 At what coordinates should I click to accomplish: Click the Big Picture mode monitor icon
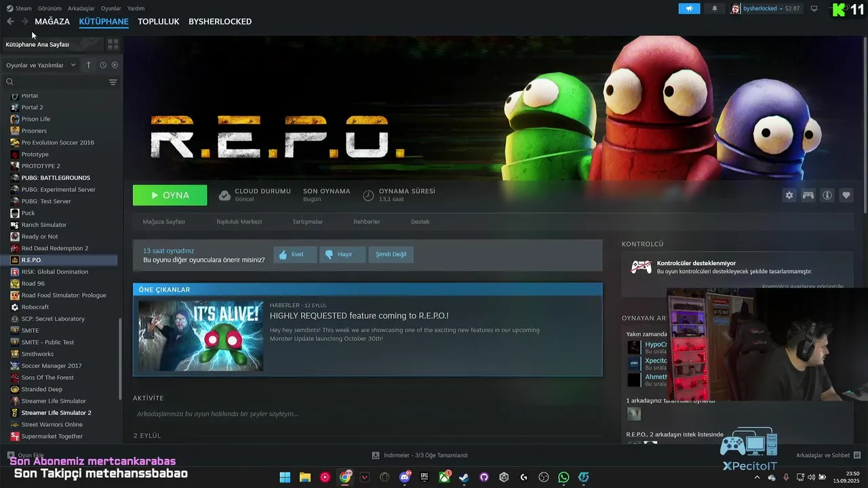pos(814,8)
